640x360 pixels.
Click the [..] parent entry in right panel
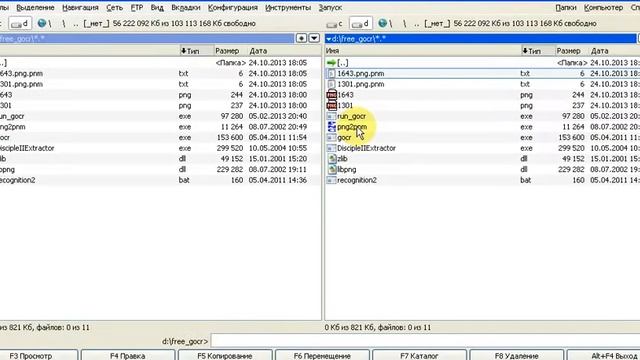343,63
